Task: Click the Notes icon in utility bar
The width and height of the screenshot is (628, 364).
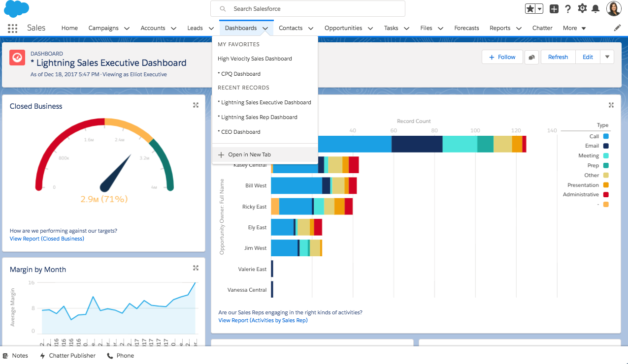Action: pyautogui.click(x=5, y=356)
